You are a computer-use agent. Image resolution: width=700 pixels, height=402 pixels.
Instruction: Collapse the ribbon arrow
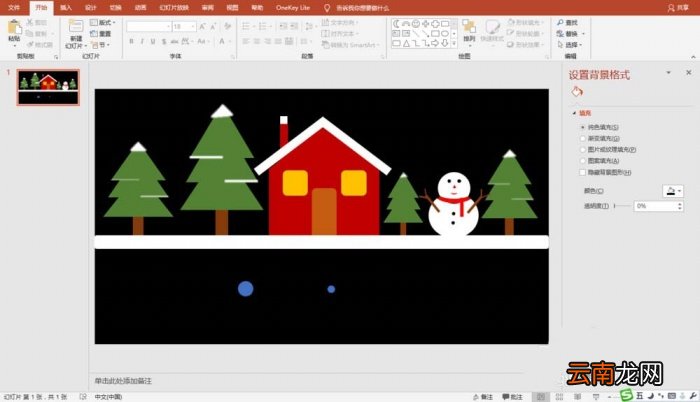pyautogui.click(x=693, y=57)
